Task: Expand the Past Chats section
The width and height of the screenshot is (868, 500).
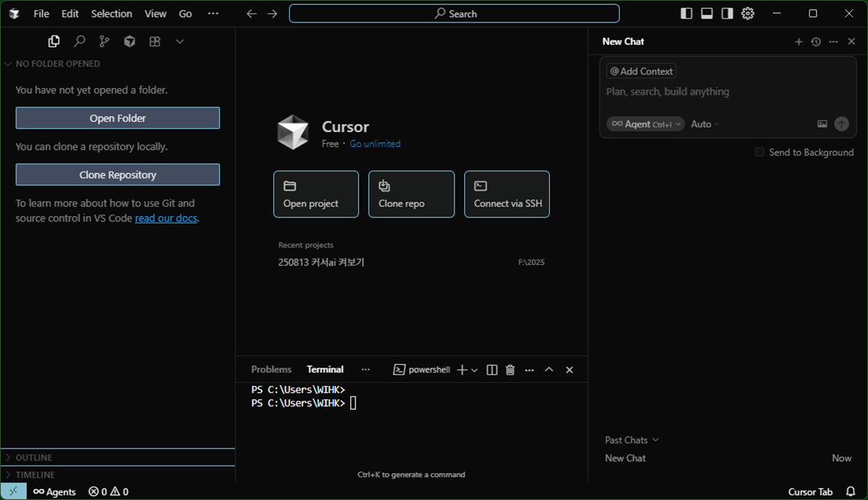Action: point(632,440)
